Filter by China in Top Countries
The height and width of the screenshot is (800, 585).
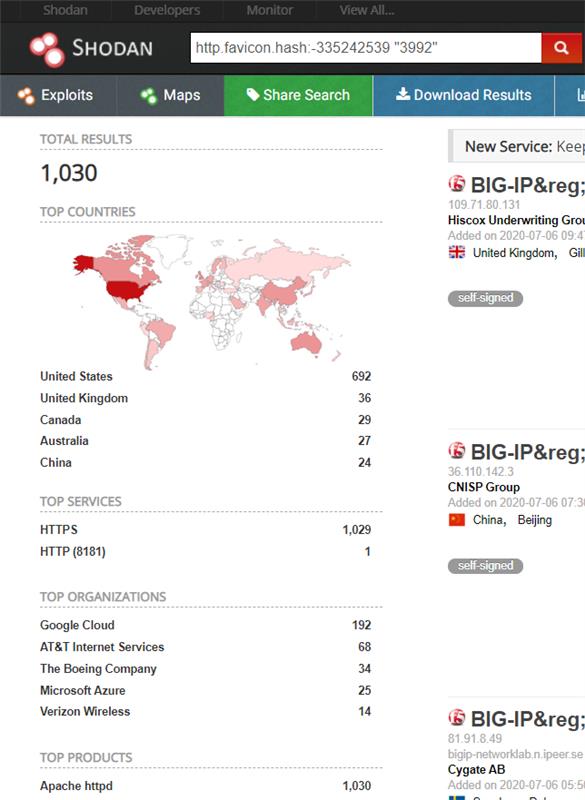pyautogui.click(x=56, y=463)
